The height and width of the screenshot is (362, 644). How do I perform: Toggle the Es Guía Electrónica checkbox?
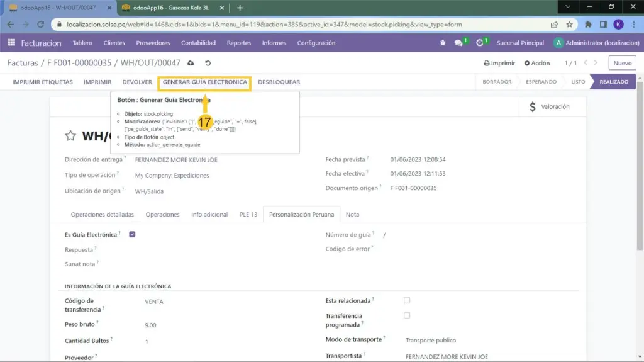point(132,235)
